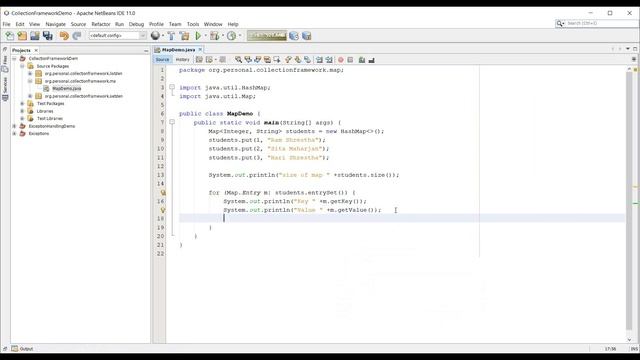
Task: Collapse the CollectionFrameworkDem project node
Action: [x=14, y=59]
